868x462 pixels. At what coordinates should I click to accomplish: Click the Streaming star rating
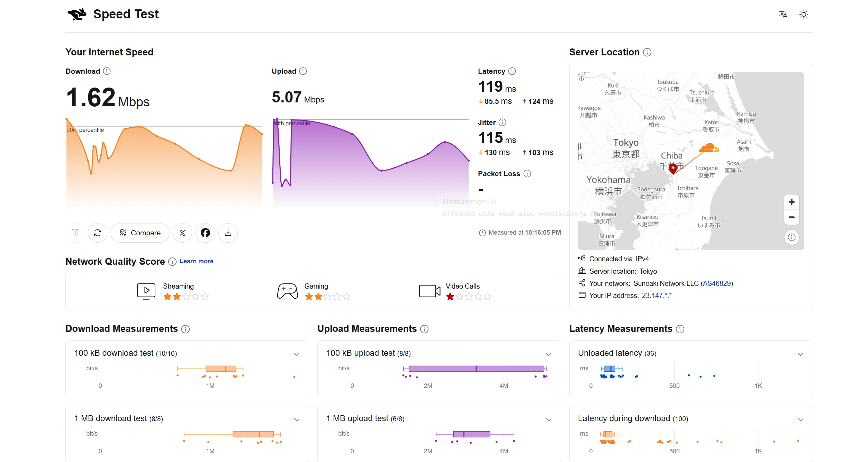(186, 297)
